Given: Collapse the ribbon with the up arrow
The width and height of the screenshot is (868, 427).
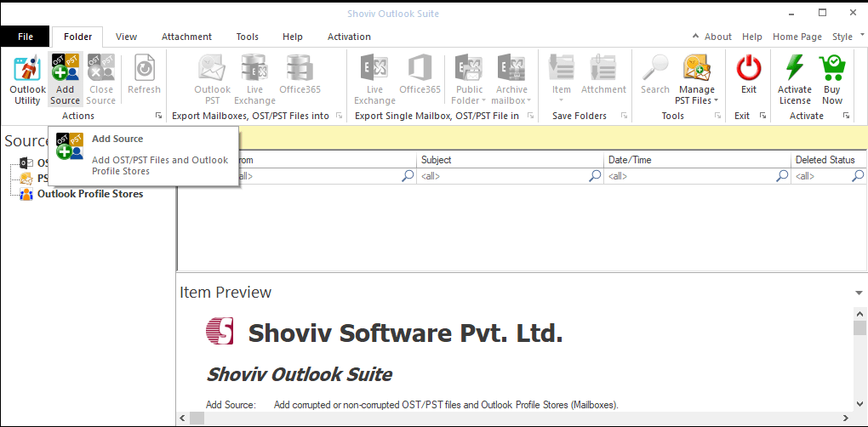Looking at the screenshot, I should [x=695, y=37].
